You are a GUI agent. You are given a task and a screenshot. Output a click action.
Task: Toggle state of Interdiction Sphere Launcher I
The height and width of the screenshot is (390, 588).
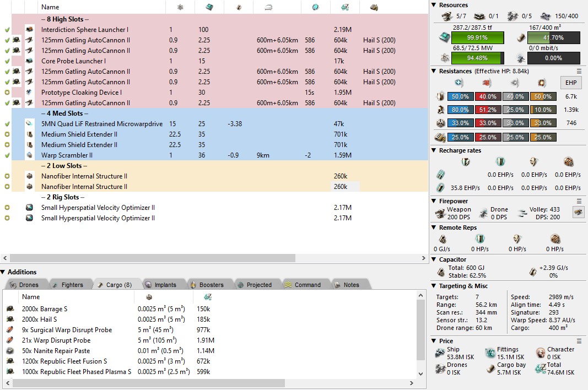coord(7,30)
